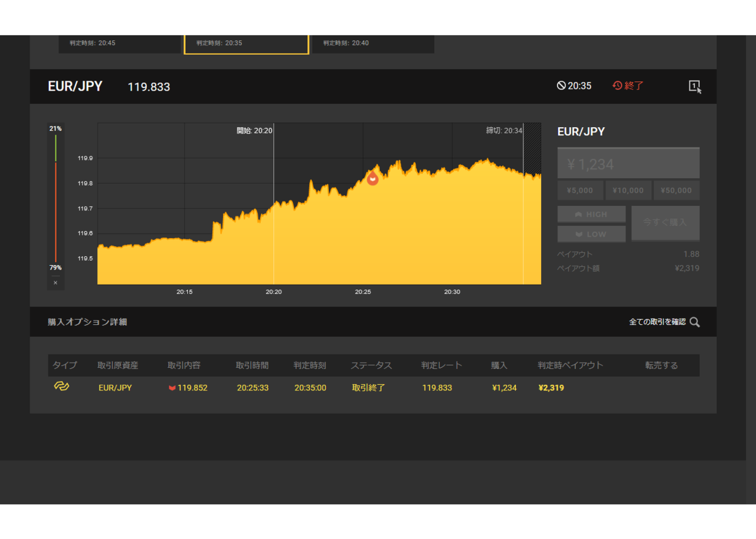Click the 開始: 20:20 chart marker
The width and height of the screenshot is (756, 539).
(255, 130)
